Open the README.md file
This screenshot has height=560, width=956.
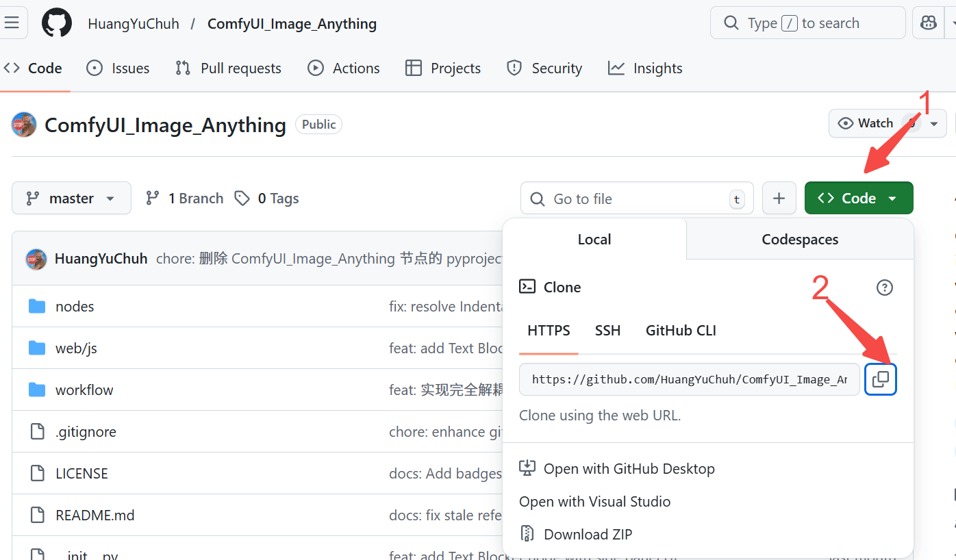(x=95, y=515)
